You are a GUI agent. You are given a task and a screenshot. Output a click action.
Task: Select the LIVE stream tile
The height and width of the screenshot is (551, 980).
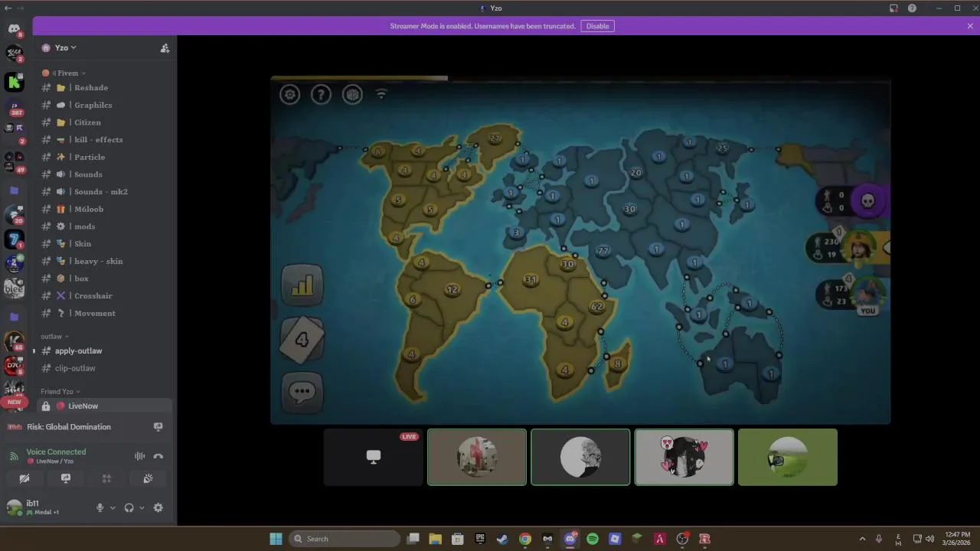(x=374, y=457)
